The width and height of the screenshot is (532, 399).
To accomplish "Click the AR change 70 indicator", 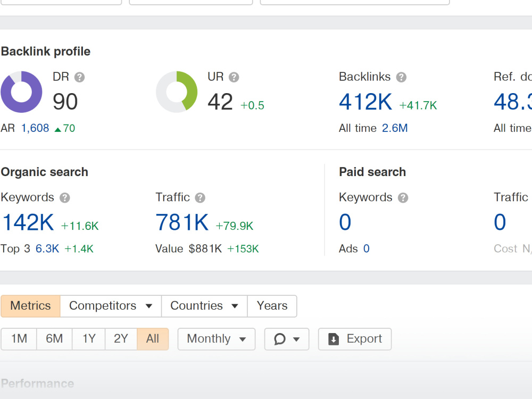I will [x=65, y=128].
